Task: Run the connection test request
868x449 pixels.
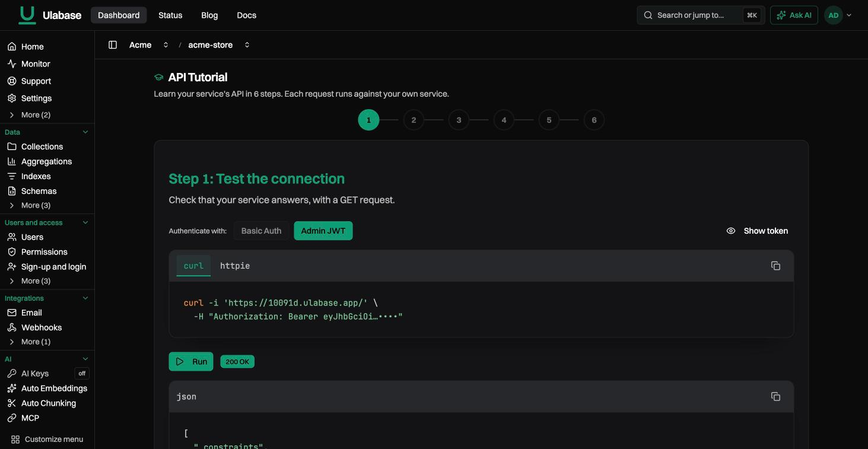Action: (x=191, y=362)
